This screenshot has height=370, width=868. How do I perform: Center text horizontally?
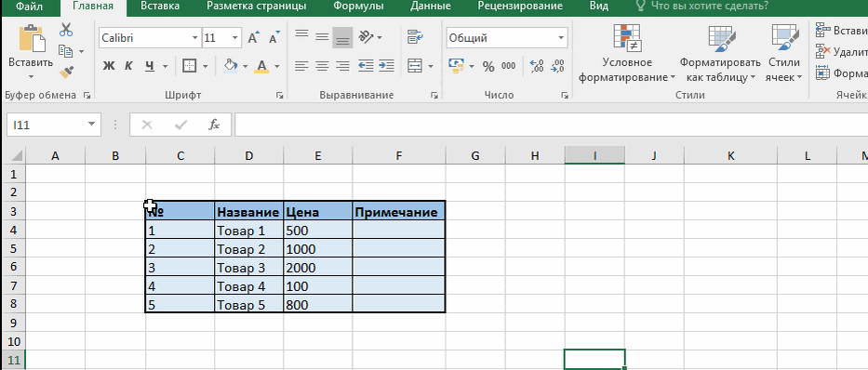tap(322, 66)
